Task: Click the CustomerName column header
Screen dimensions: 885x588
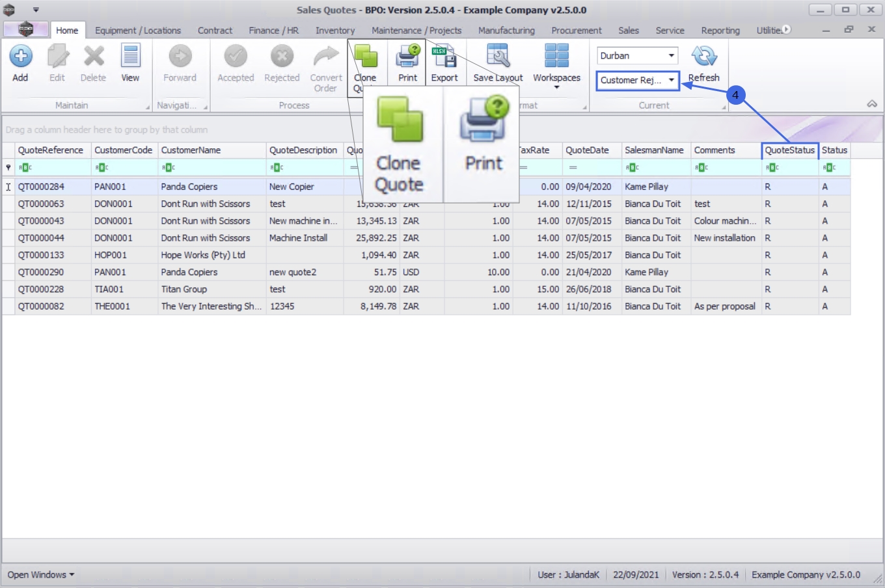Action: (212, 150)
